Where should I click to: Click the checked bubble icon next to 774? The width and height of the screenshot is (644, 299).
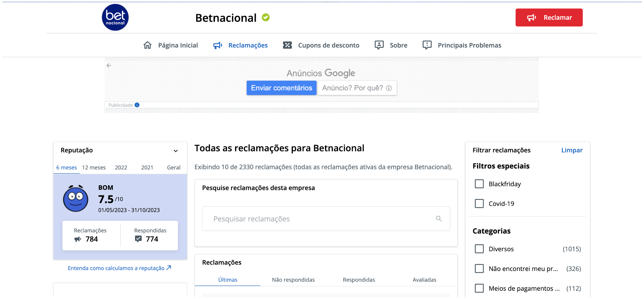(138, 239)
